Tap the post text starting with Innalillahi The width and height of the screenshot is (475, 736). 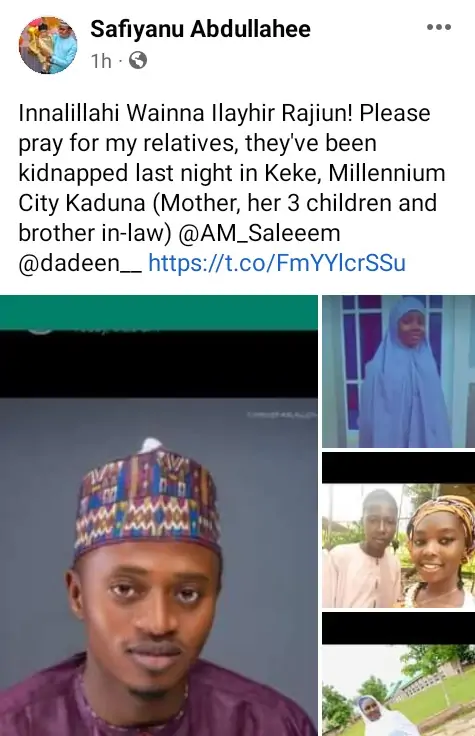pos(232,188)
